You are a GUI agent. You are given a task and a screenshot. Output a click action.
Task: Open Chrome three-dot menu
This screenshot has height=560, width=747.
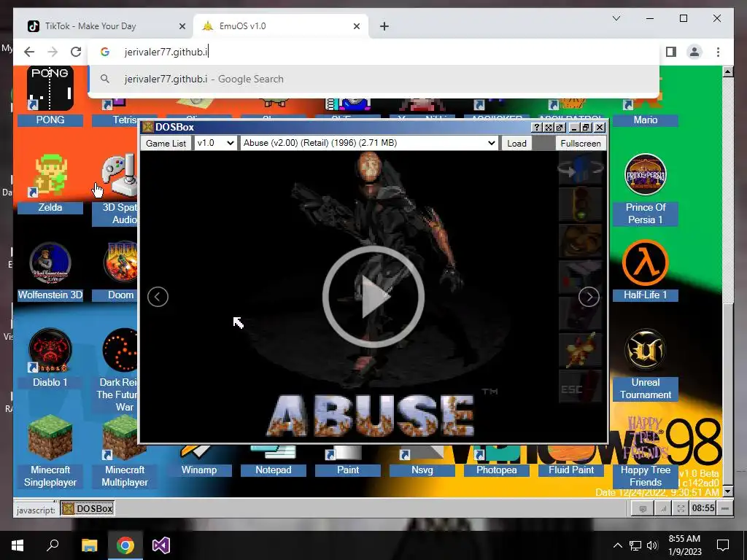click(718, 52)
